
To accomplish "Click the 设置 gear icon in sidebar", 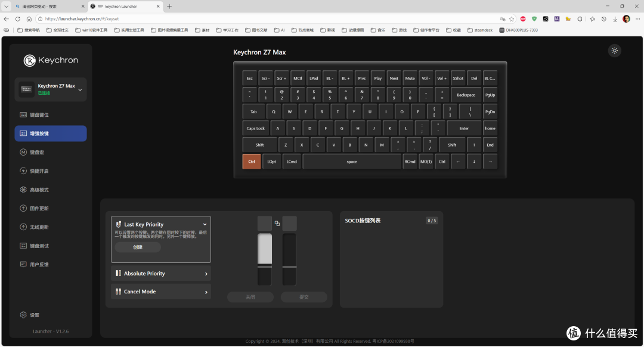I will [x=23, y=315].
